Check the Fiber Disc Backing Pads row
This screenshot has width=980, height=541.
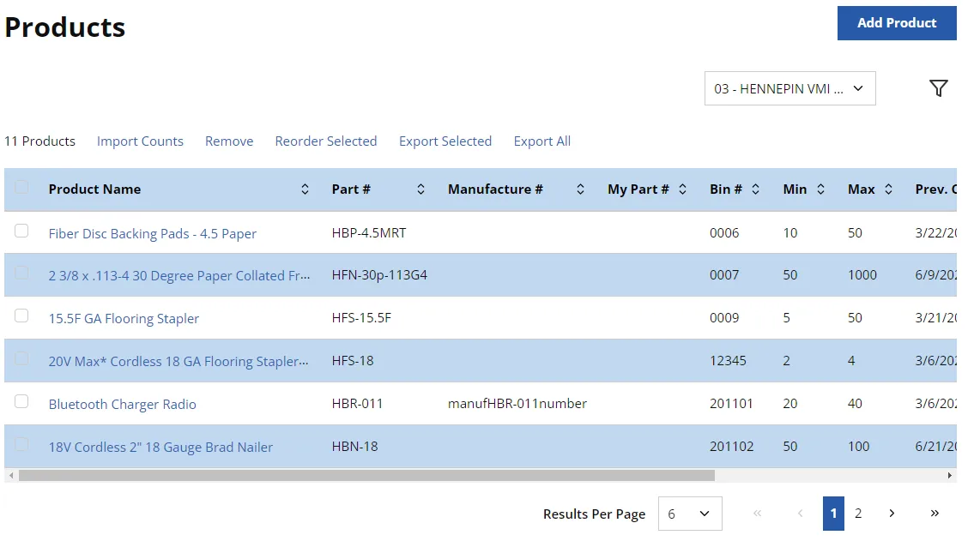click(x=21, y=231)
